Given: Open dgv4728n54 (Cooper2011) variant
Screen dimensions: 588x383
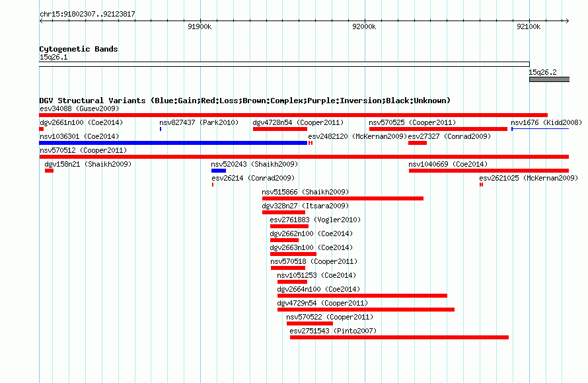Looking at the screenshot, I should click(x=298, y=122).
